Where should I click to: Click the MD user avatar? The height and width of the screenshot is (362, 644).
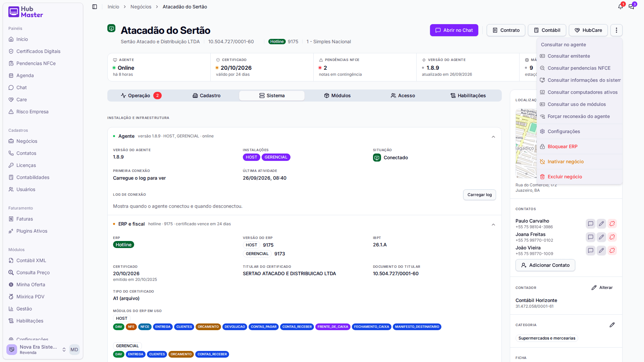74,350
